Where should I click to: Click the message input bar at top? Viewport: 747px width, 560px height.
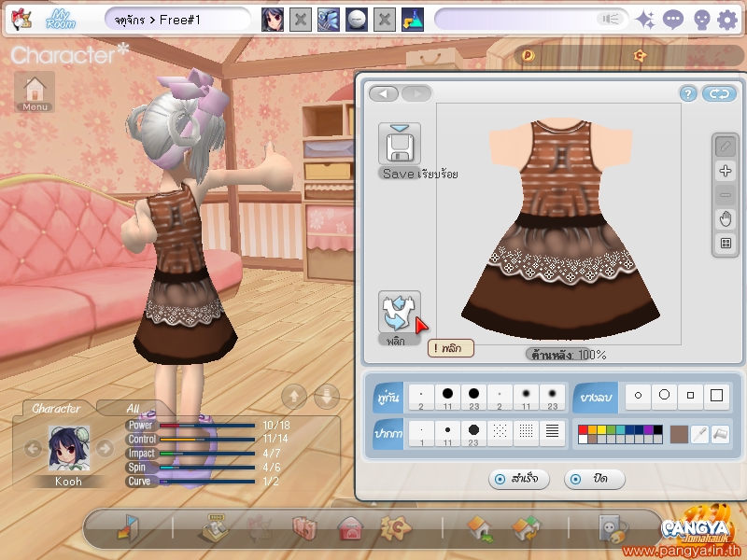[531, 20]
